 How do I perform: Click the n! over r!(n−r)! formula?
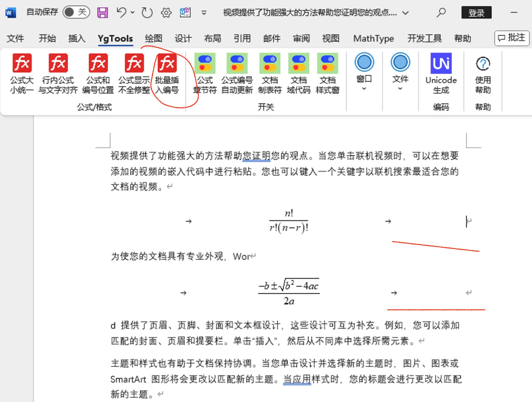tap(289, 221)
